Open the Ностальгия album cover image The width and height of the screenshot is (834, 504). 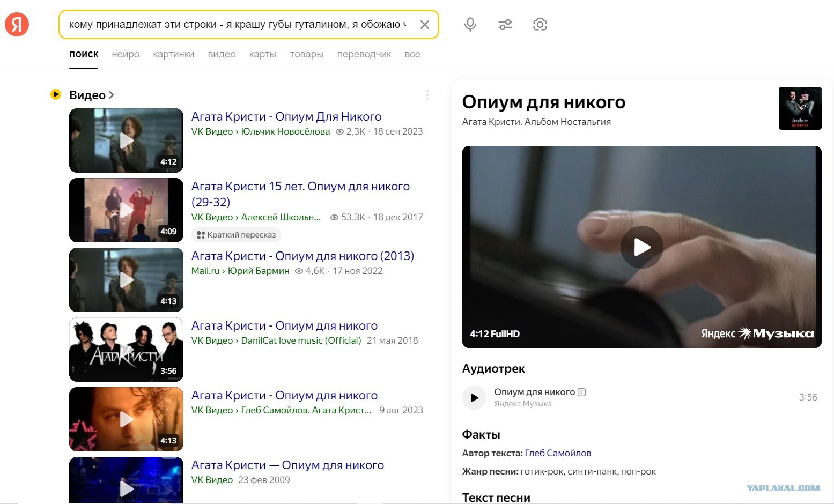click(800, 108)
